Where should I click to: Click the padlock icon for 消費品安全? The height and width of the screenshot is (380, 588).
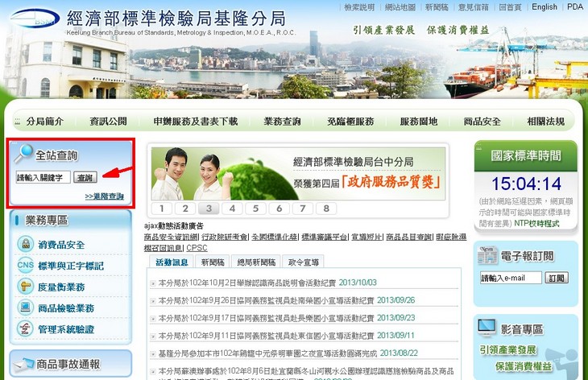(26, 244)
